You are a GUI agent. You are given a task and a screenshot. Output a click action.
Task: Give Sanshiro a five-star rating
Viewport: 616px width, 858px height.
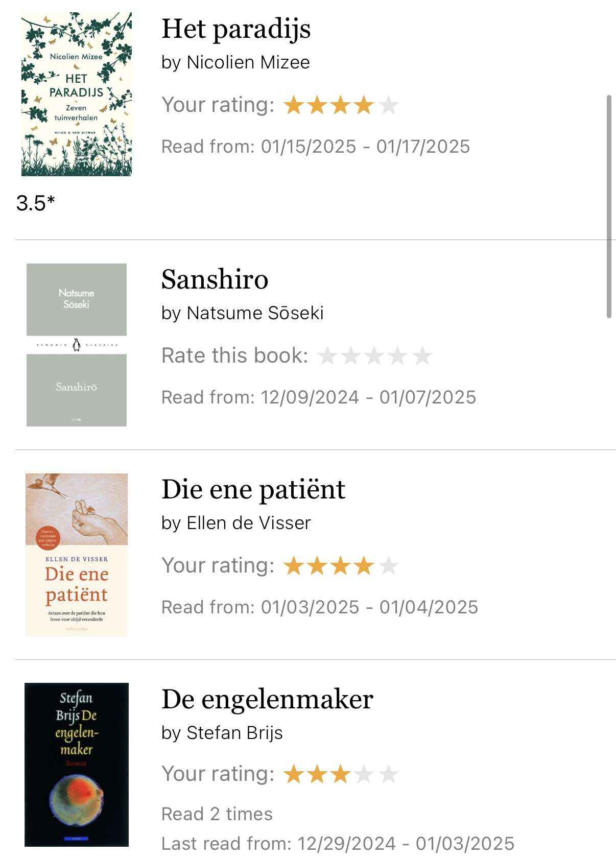[x=422, y=356]
